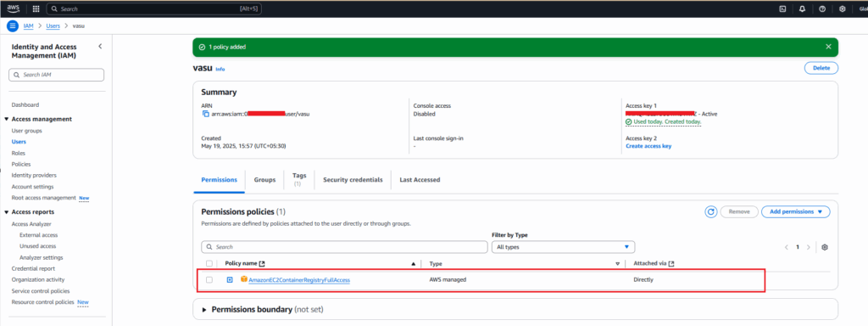The image size is (868, 326).
Task: Focus the top AWS search bar
Action: click(x=154, y=8)
